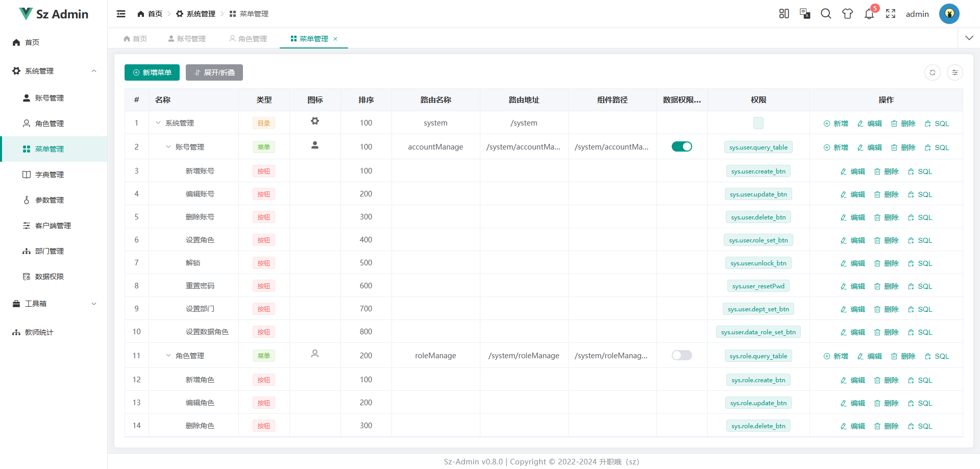980x469 pixels.
Task: Click the 展开/折叠 button
Action: tap(214, 72)
